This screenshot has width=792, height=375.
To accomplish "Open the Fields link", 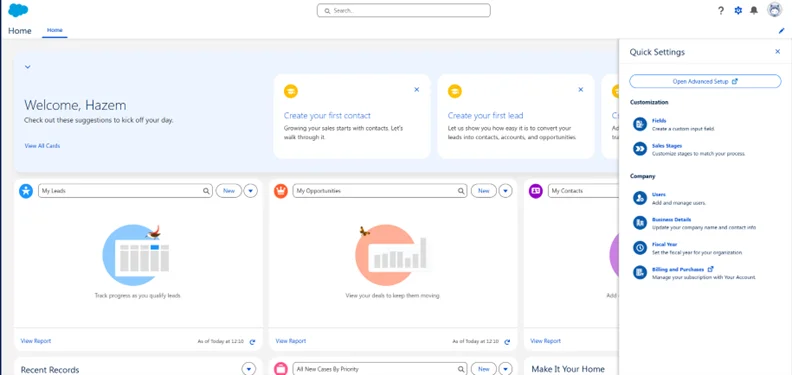I will coord(659,121).
